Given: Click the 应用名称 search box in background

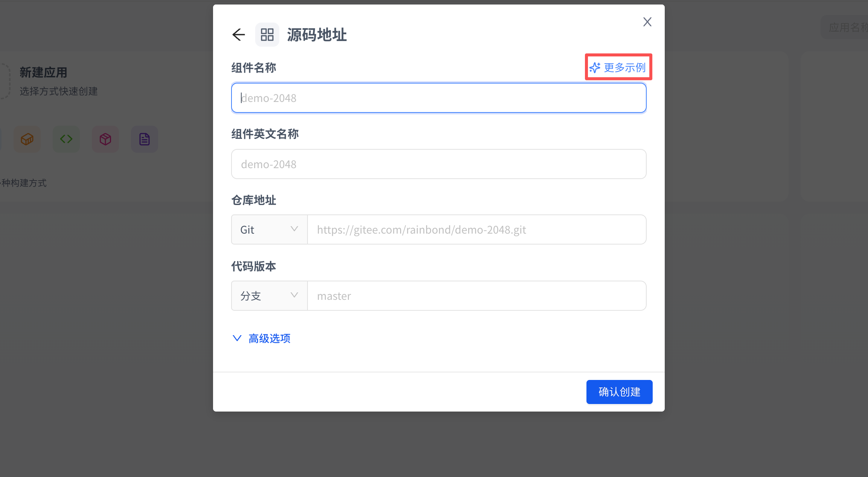Looking at the screenshot, I should click(x=844, y=27).
